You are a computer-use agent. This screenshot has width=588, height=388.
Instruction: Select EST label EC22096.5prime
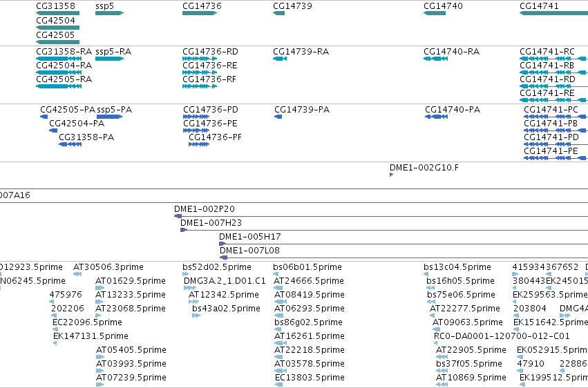coord(87,322)
